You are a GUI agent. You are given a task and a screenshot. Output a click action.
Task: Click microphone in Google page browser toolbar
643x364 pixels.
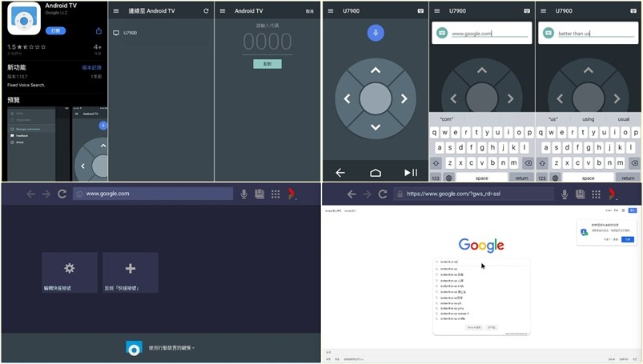[565, 194]
